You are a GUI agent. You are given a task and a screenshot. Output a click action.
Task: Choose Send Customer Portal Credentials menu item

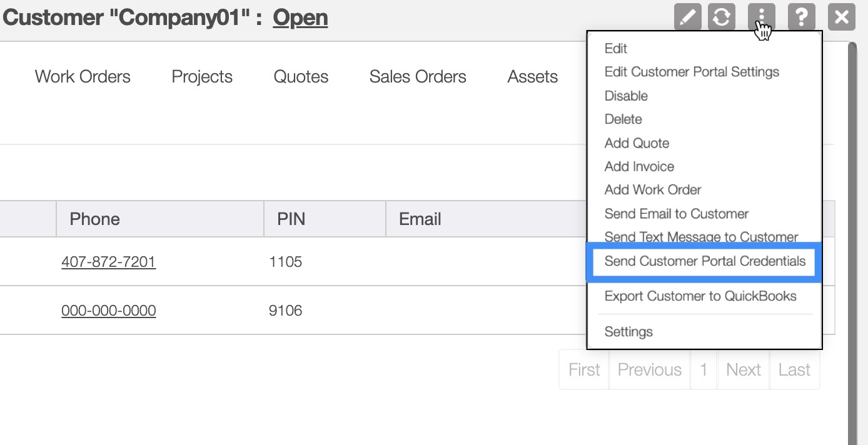coord(705,261)
